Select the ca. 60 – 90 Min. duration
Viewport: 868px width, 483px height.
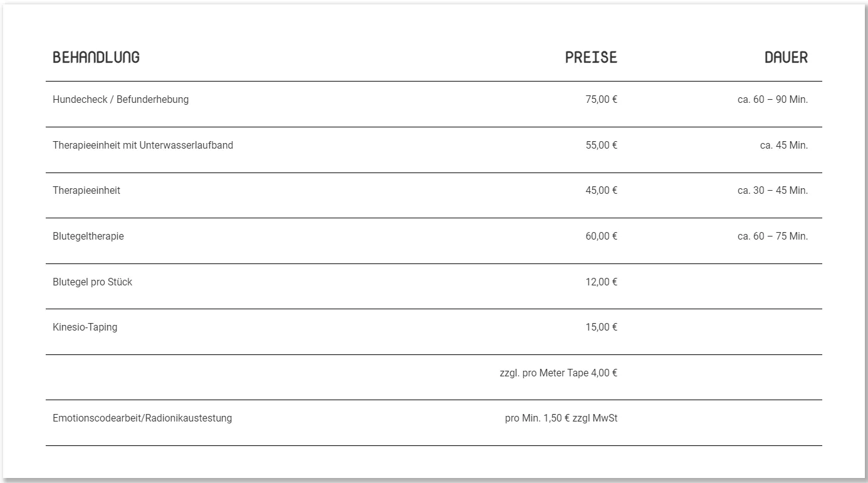pos(773,99)
